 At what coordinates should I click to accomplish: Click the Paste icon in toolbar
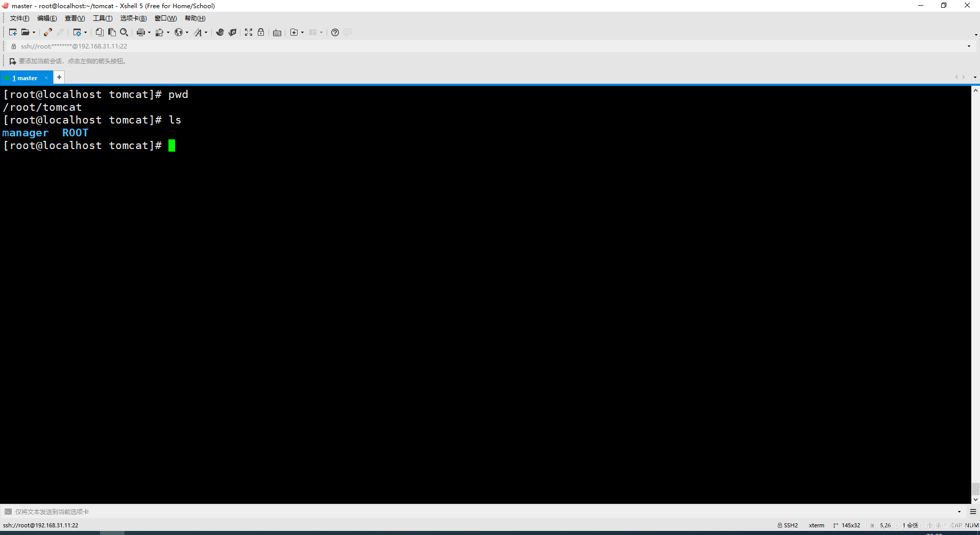(112, 32)
